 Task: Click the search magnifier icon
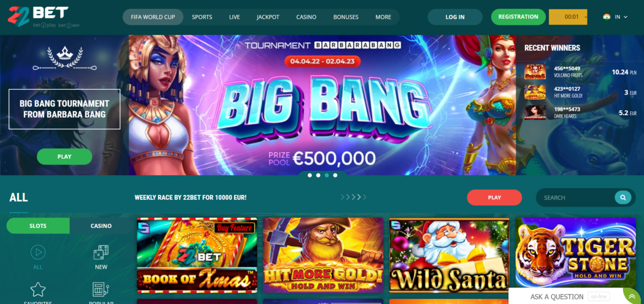[623, 198]
